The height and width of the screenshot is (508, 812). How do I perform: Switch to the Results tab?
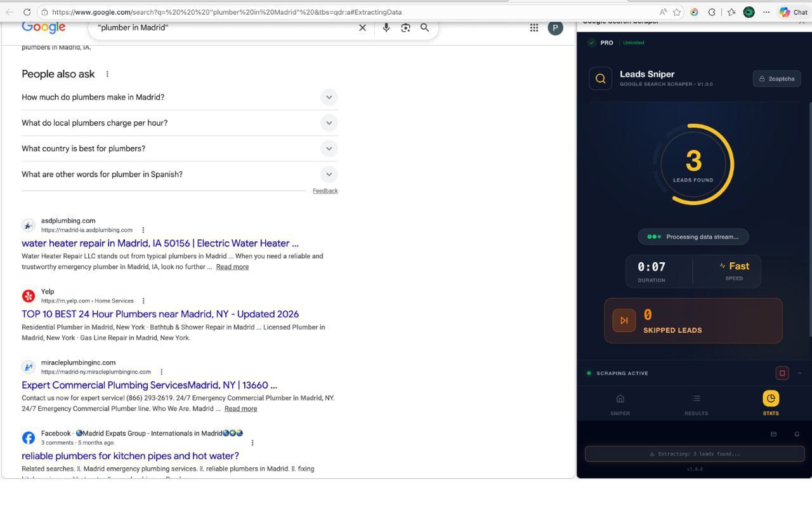tap(696, 404)
